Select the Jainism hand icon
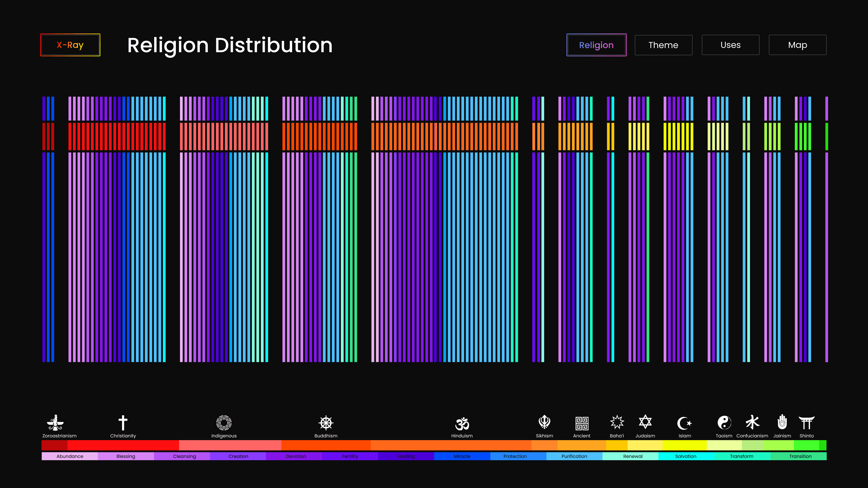Screen dimensions: 868x488 click(x=782, y=422)
